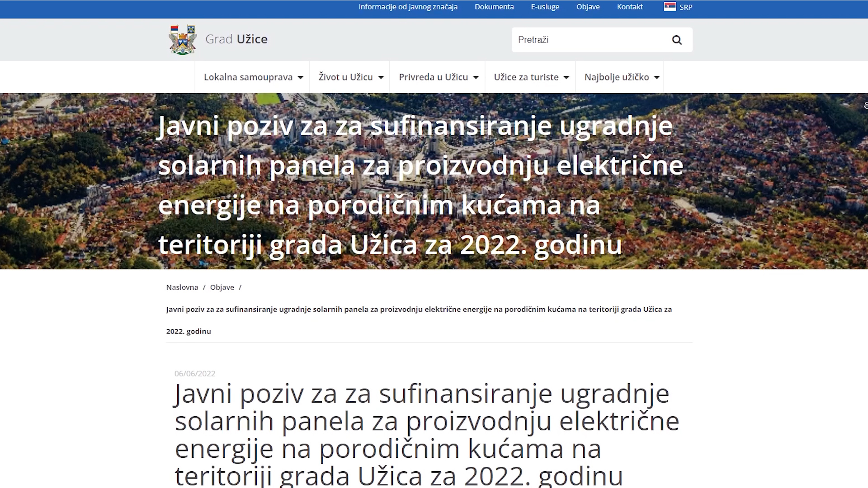868x488 pixels.
Task: Expand Najbolje užičko dropdown arrow
Action: 656,78
